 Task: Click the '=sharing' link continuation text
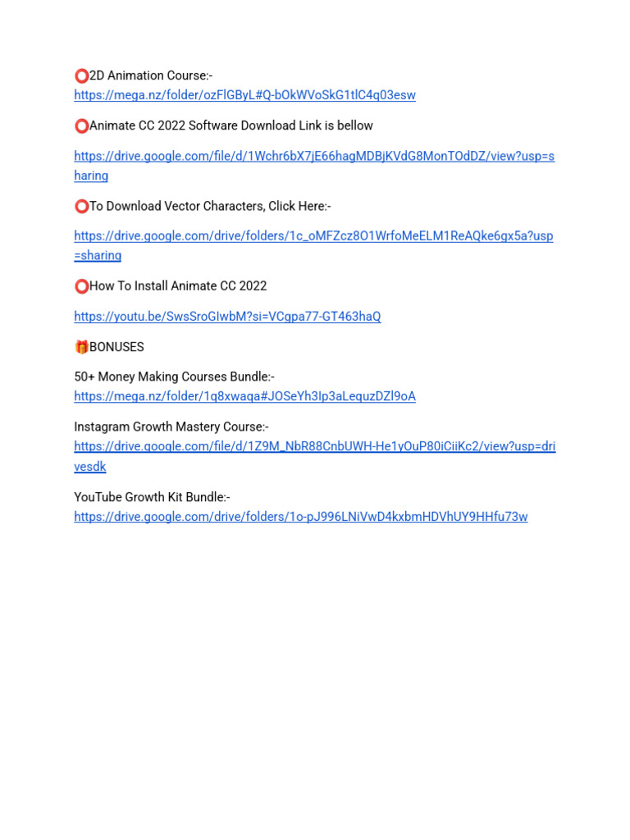98,256
